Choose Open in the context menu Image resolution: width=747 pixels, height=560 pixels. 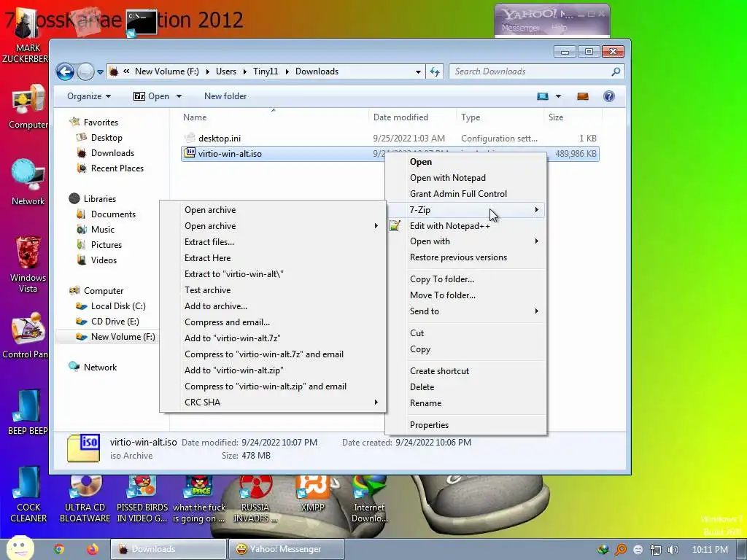tap(465, 162)
